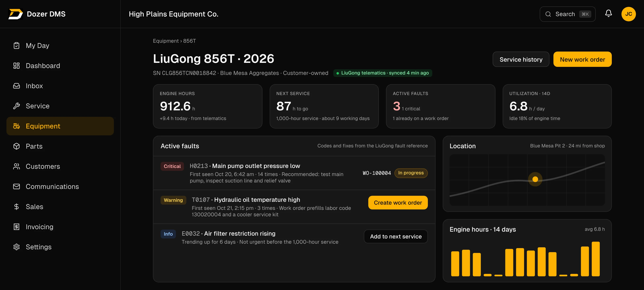Click "Main pump outlet pressure low" fault title

(x=256, y=166)
